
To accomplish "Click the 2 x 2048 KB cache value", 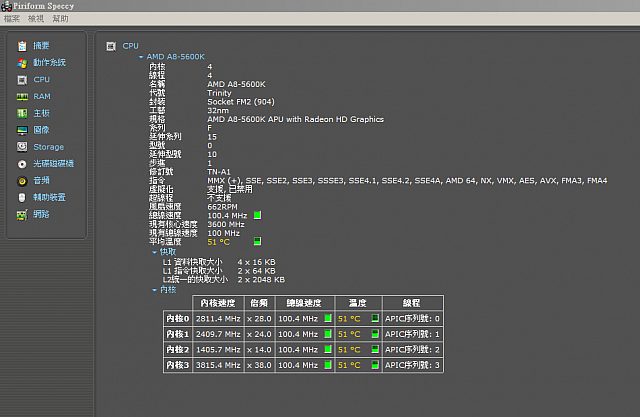I will (x=261, y=279).
